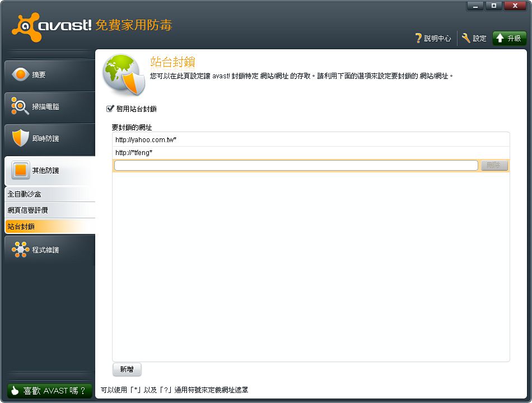Open the 掃描電腦 menu label
This screenshot has width=532, height=403.
tap(45, 106)
